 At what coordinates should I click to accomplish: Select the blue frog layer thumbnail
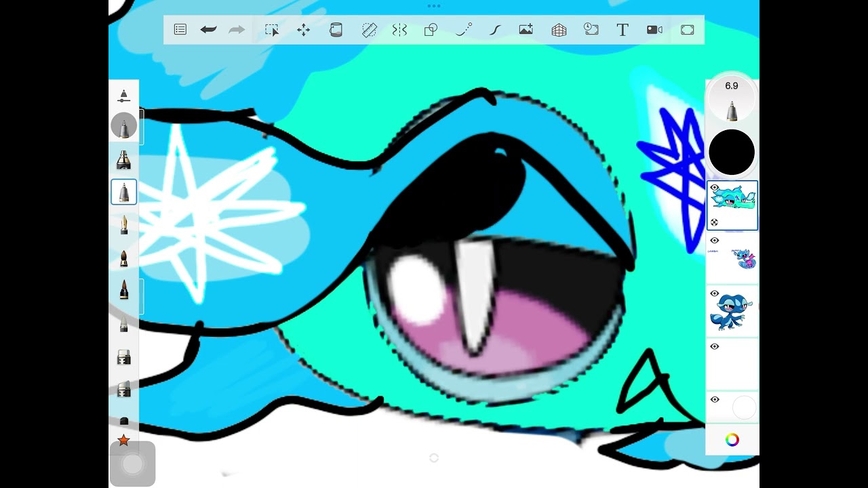click(732, 311)
